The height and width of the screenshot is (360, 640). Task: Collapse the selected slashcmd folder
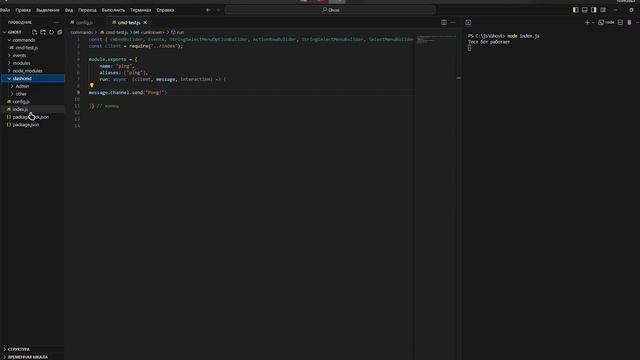[32, 78]
